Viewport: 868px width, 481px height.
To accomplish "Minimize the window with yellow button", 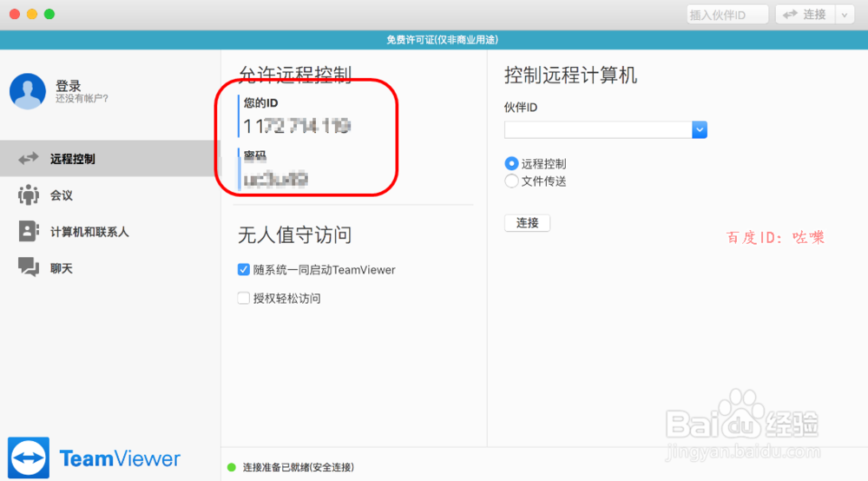I will tap(32, 14).
